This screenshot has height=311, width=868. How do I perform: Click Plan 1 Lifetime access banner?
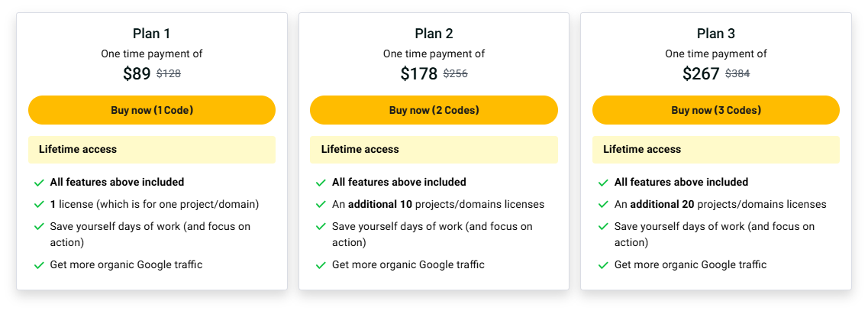(152, 150)
